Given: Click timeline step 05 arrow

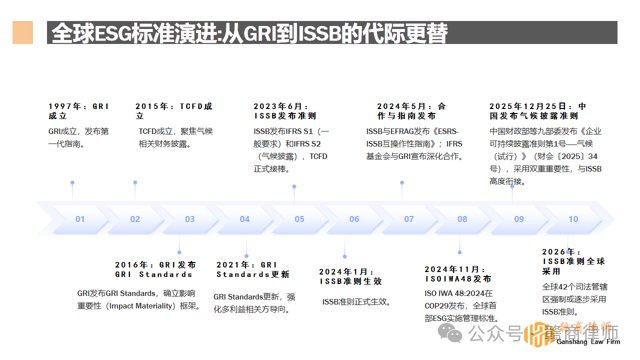Looking at the screenshot, I should click(299, 219).
